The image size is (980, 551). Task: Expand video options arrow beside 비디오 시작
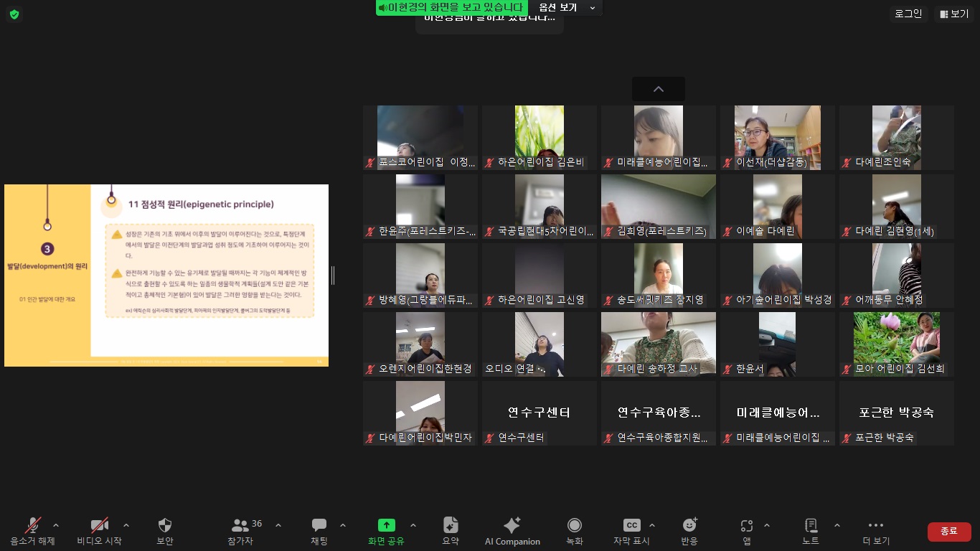tap(126, 525)
